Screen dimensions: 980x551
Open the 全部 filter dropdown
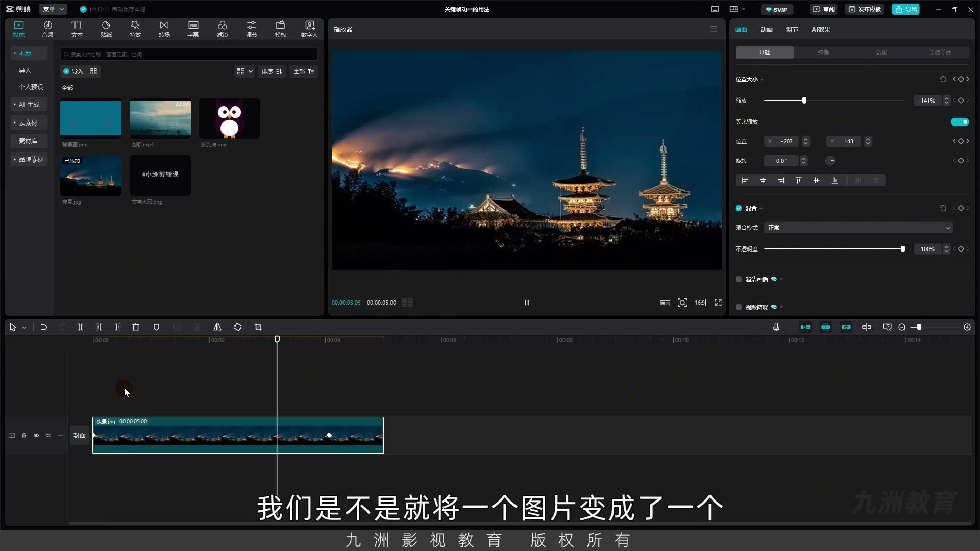[x=304, y=71]
